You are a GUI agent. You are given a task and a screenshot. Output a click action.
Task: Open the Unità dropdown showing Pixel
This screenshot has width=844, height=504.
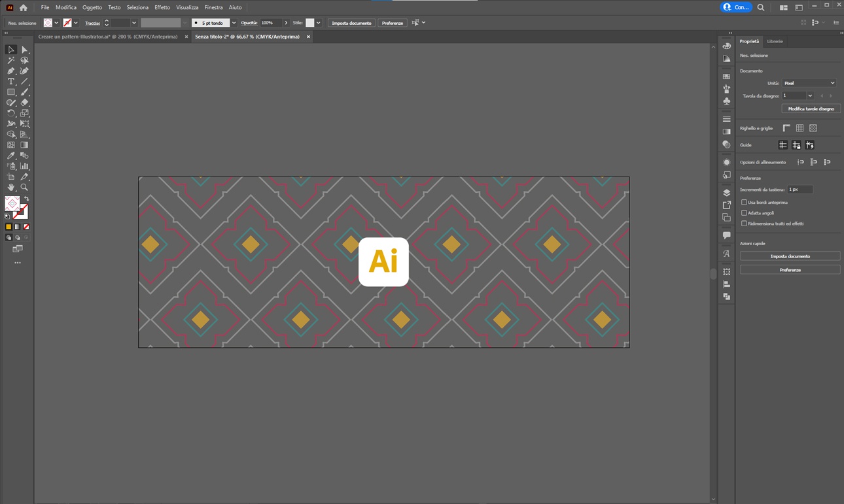coord(809,82)
